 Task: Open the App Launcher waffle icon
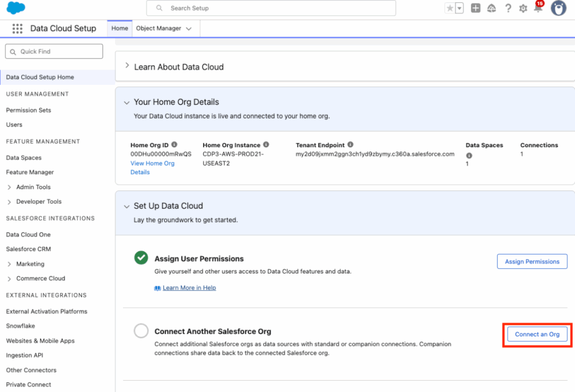pyautogui.click(x=17, y=28)
